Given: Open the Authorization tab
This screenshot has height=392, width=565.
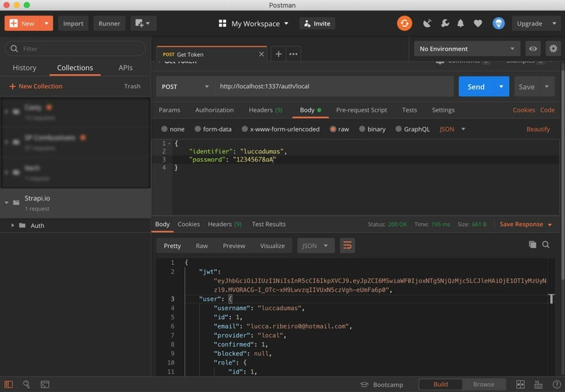Looking at the screenshot, I should (x=215, y=110).
